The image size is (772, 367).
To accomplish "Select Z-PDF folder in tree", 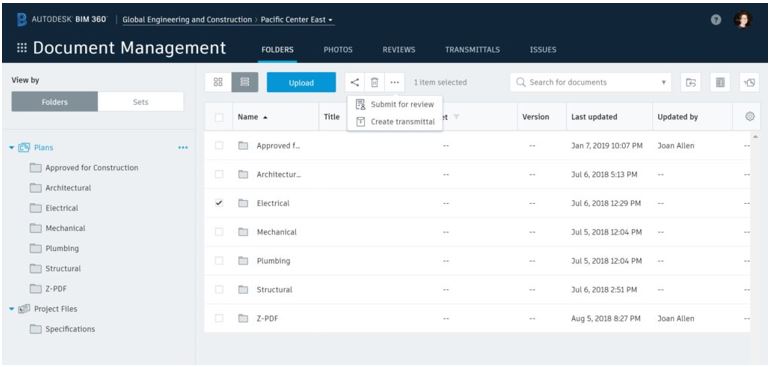I will click(56, 289).
